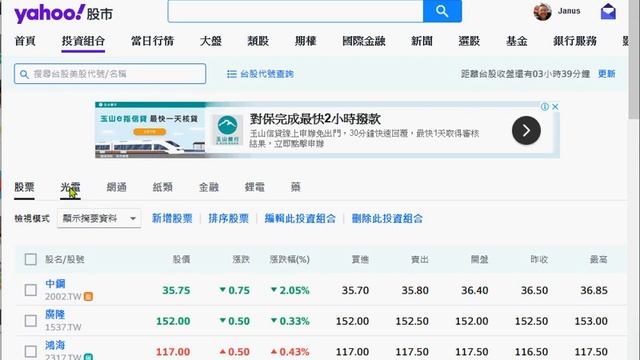Switch to 網通 portfolio tab
Viewport: 640px width, 360px height.
pyautogui.click(x=116, y=187)
